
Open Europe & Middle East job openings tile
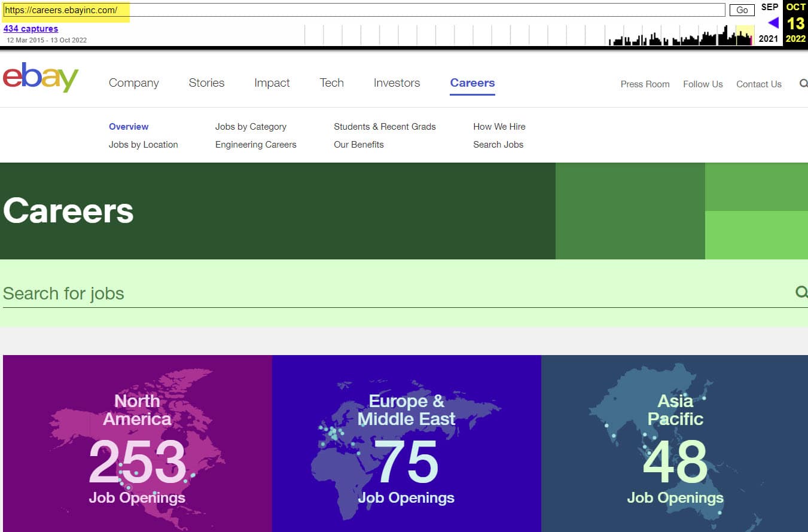tap(407, 444)
